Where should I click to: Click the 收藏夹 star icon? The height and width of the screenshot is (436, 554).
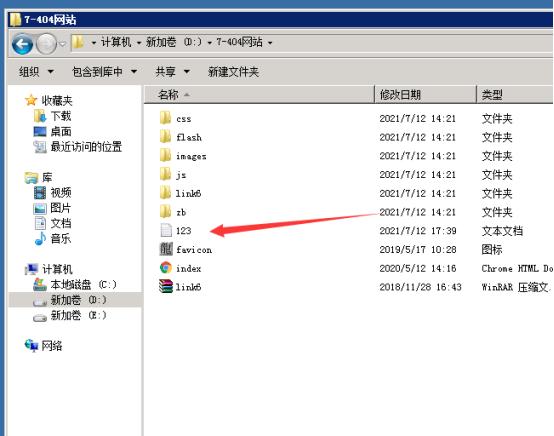(x=31, y=100)
